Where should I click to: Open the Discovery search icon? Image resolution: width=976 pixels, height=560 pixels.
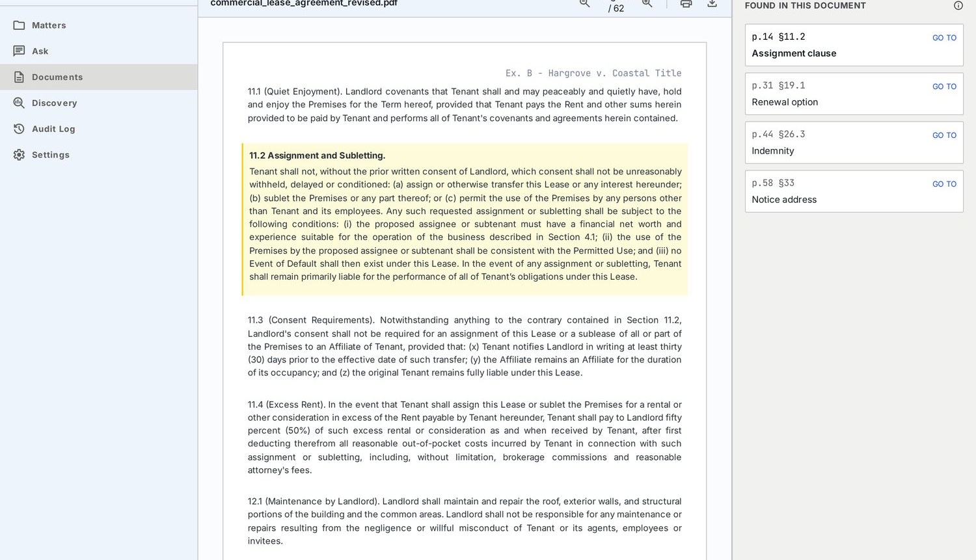(x=19, y=103)
